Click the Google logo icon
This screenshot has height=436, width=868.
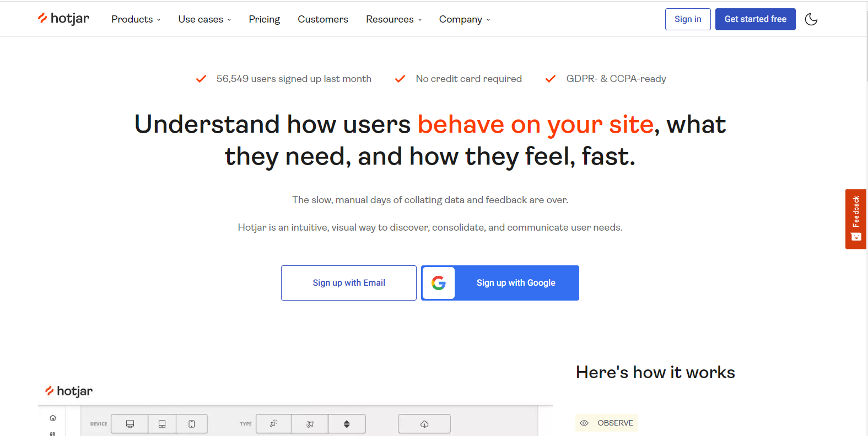[439, 283]
